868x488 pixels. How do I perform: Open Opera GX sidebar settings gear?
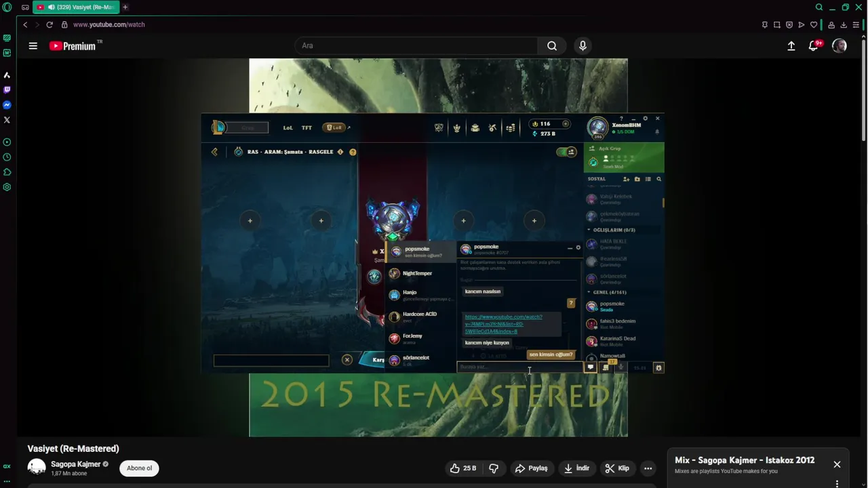tap(7, 187)
